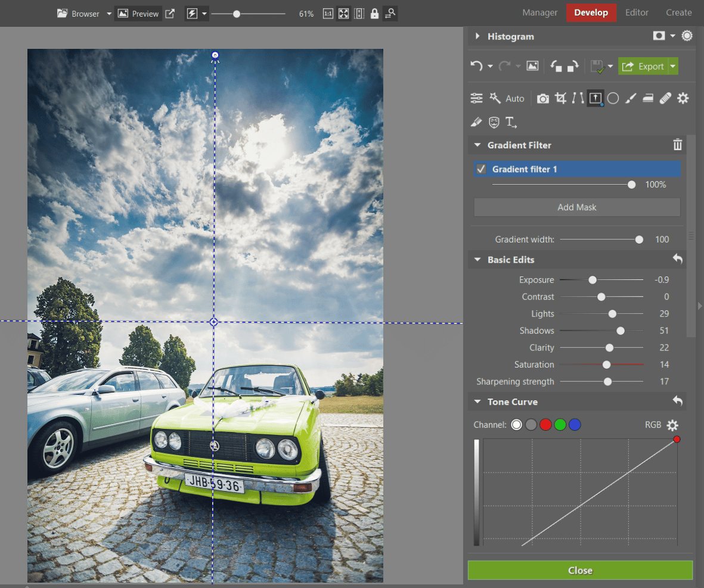Open the undo history dropdown
This screenshot has width=704, height=588.
pos(490,67)
